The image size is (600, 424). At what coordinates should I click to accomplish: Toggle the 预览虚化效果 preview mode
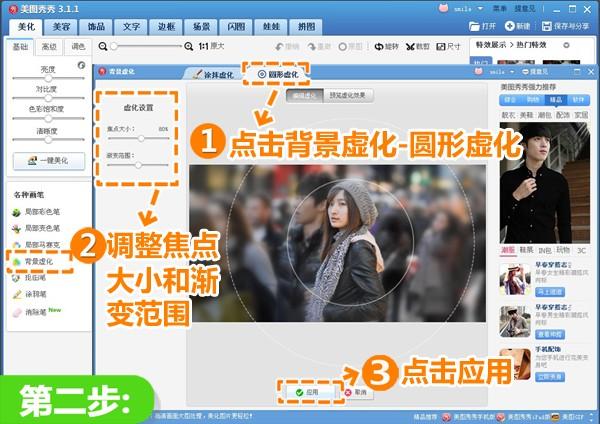(x=345, y=96)
